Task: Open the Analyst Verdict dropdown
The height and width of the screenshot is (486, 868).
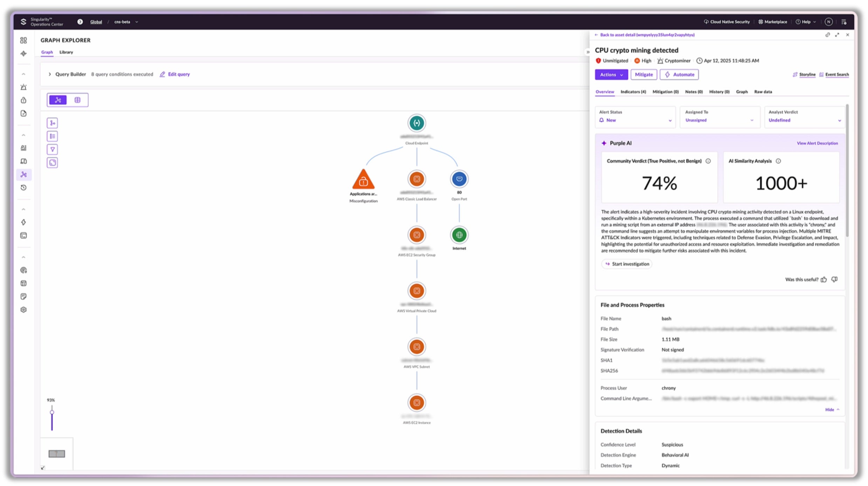Action: 804,120
